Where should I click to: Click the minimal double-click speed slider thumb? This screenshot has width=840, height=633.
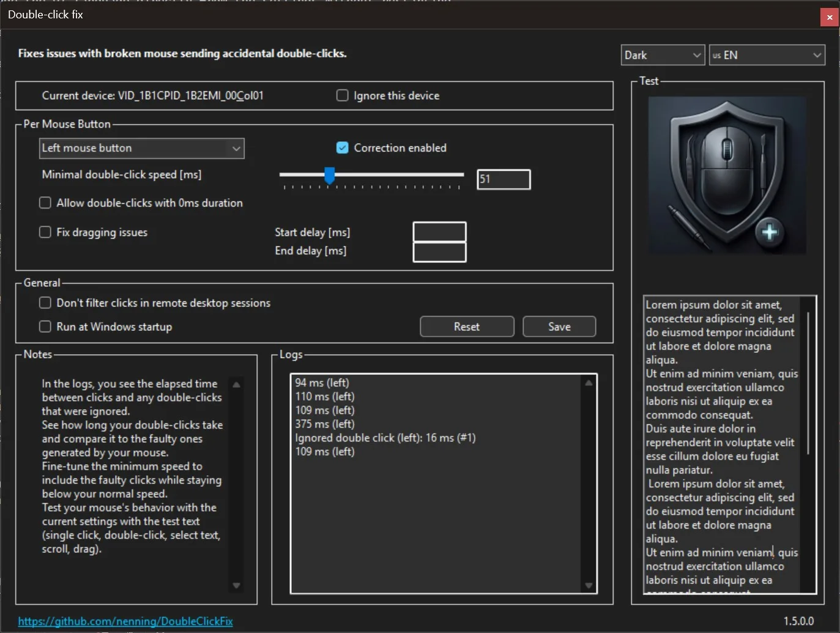coord(329,176)
